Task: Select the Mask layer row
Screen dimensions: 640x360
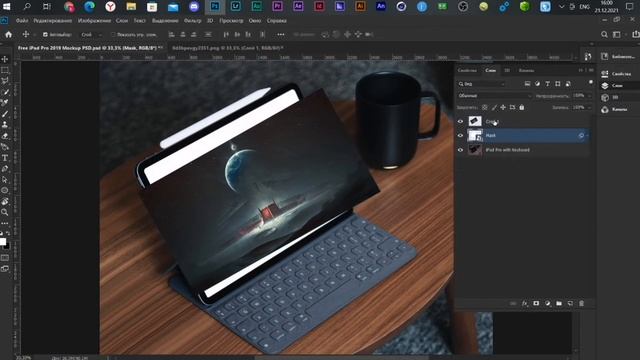Action: pos(523,136)
